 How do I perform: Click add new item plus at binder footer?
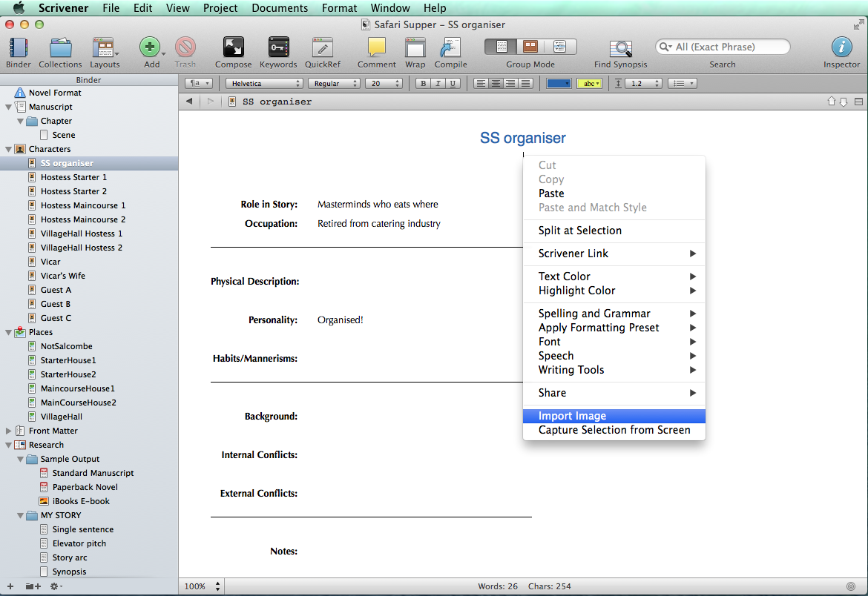pos(10,586)
